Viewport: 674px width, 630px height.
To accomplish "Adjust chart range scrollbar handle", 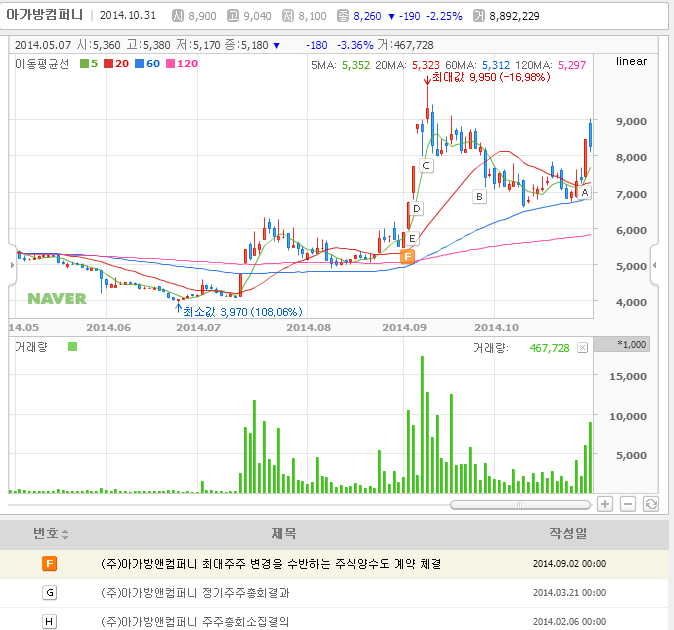I will tap(520, 505).
